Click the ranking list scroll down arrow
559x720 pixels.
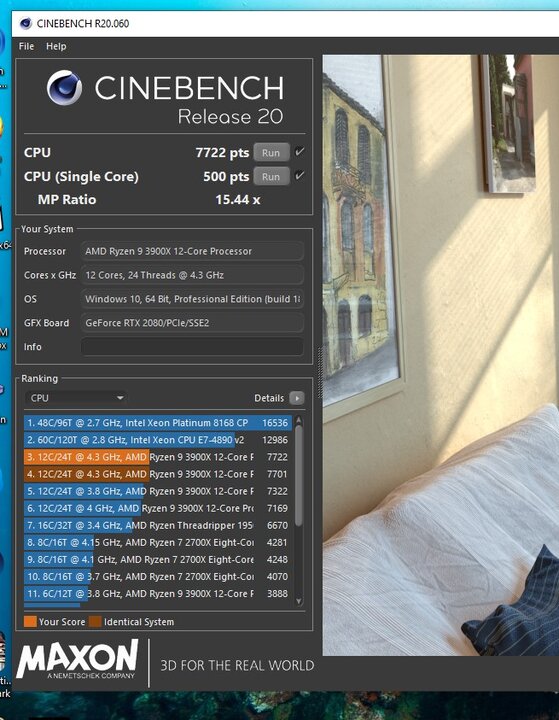299,601
